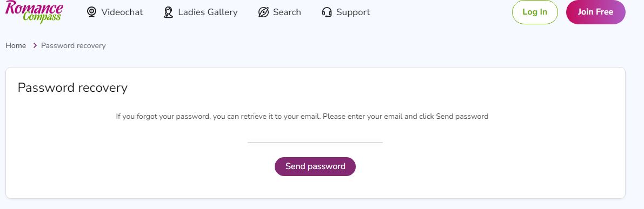This screenshot has width=644, height=209.
Task: Click the Ladies Gallery woman silhouette icon
Action: point(168,12)
